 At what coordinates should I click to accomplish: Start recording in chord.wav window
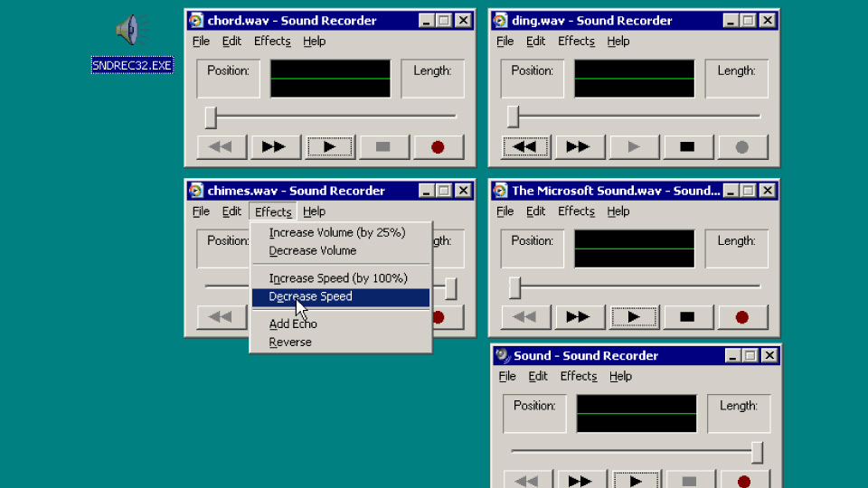click(438, 147)
